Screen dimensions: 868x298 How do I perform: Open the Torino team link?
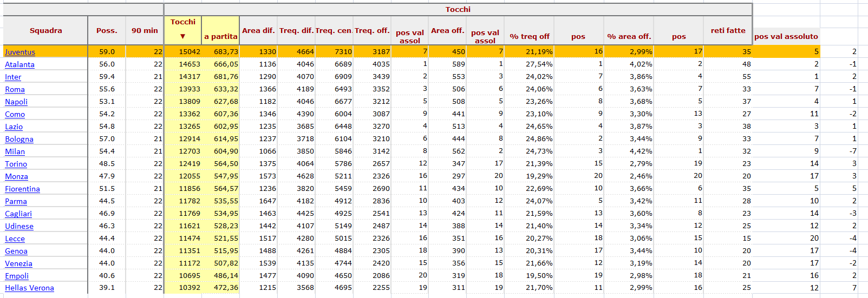pyautogui.click(x=16, y=164)
